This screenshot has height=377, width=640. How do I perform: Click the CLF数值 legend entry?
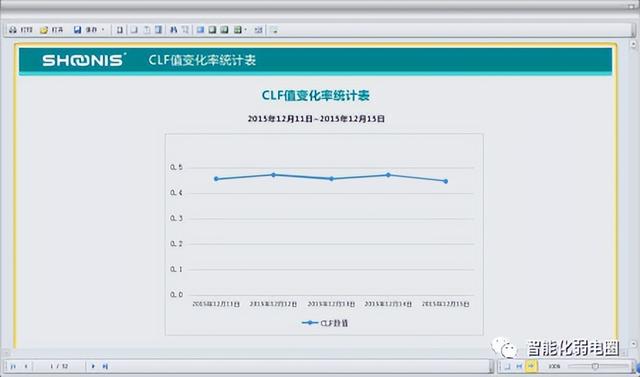(325, 323)
